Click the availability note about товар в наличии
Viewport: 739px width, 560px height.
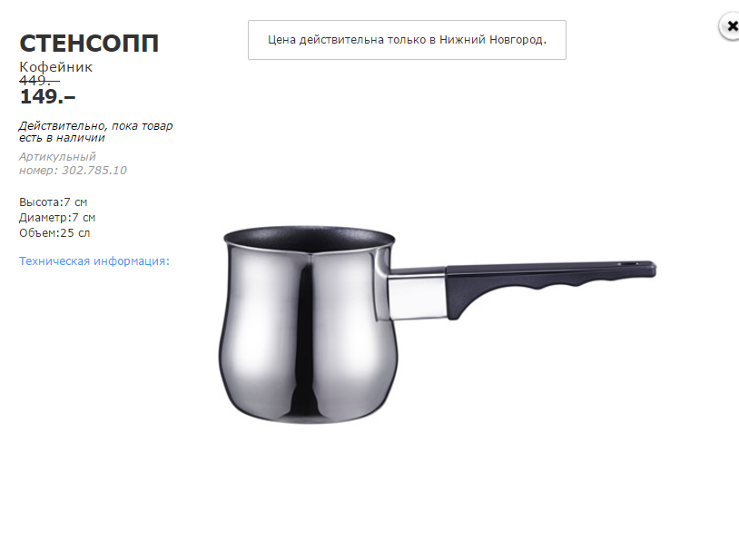click(95, 132)
